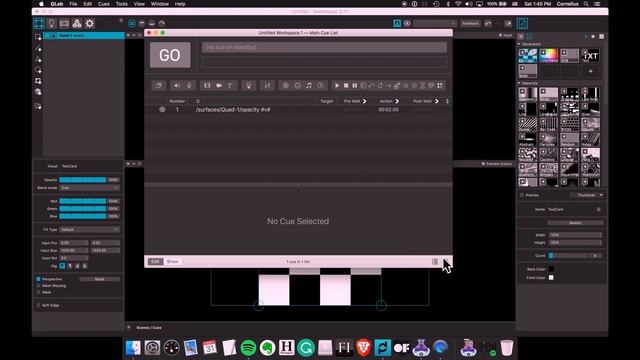640x360 pixels.
Task: Enable the Mesh Warping checkbox
Action: point(38,286)
